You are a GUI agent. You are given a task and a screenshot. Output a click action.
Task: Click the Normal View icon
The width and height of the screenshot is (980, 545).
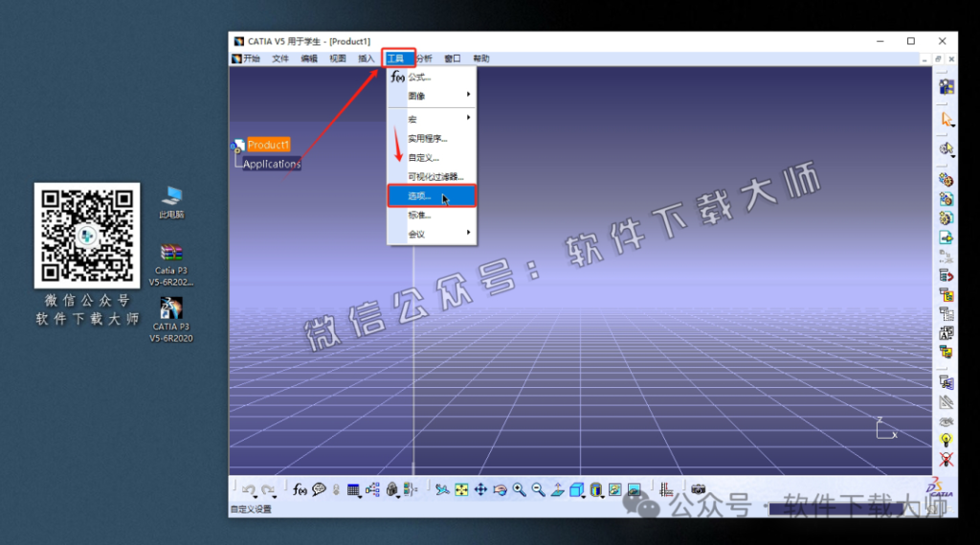click(x=558, y=489)
